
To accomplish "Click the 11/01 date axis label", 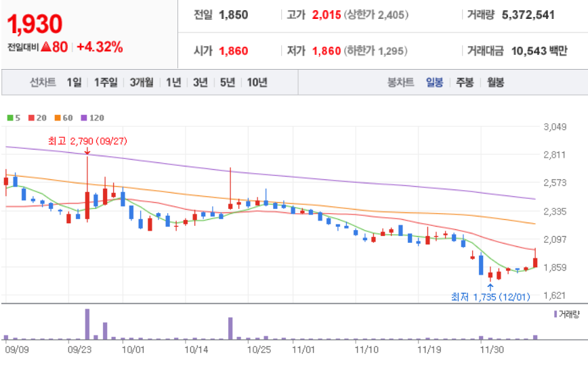I will [x=303, y=350].
